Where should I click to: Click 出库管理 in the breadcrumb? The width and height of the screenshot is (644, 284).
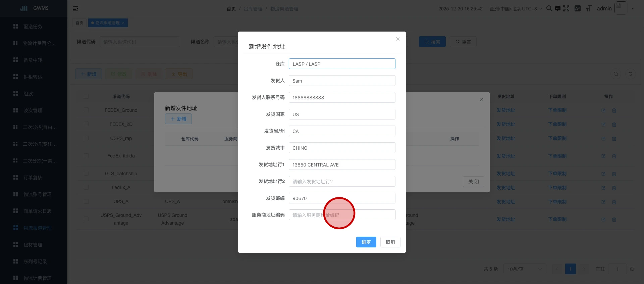(x=253, y=9)
